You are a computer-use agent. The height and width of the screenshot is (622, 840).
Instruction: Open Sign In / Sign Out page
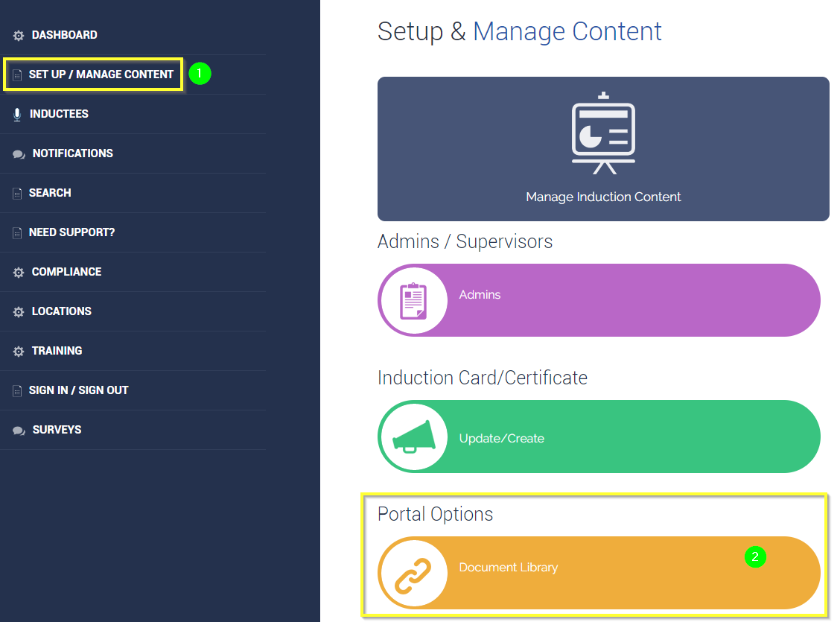pos(78,390)
